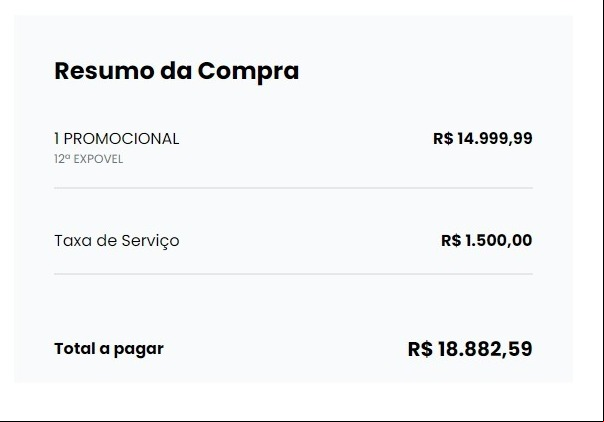Click the 'Resumo da Compra' heading

(x=176, y=71)
